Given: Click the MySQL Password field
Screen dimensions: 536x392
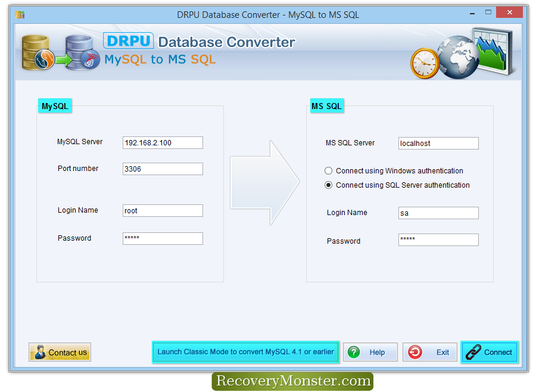Looking at the screenshot, I should 163,238.
